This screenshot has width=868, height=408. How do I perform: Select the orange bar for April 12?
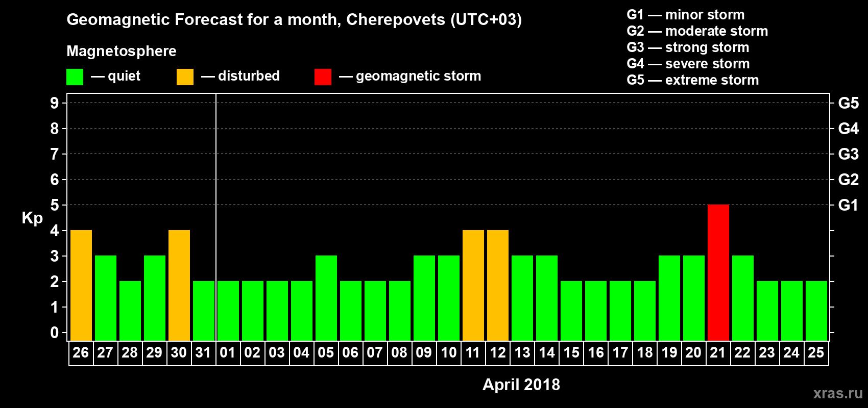tap(498, 285)
